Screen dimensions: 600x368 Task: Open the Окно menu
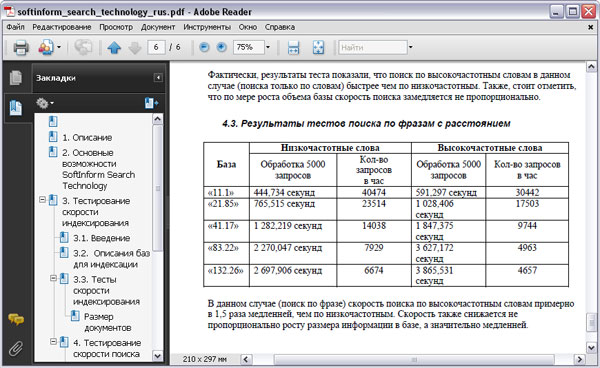(248, 27)
